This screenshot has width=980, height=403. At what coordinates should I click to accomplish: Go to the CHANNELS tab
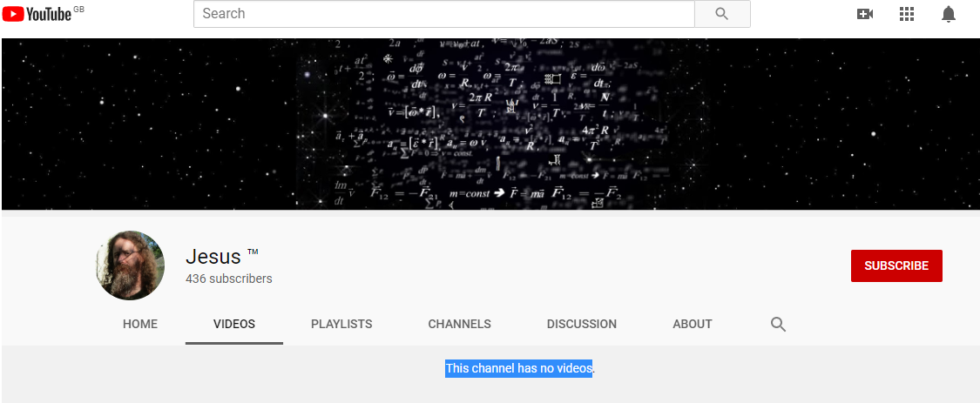[x=459, y=324]
